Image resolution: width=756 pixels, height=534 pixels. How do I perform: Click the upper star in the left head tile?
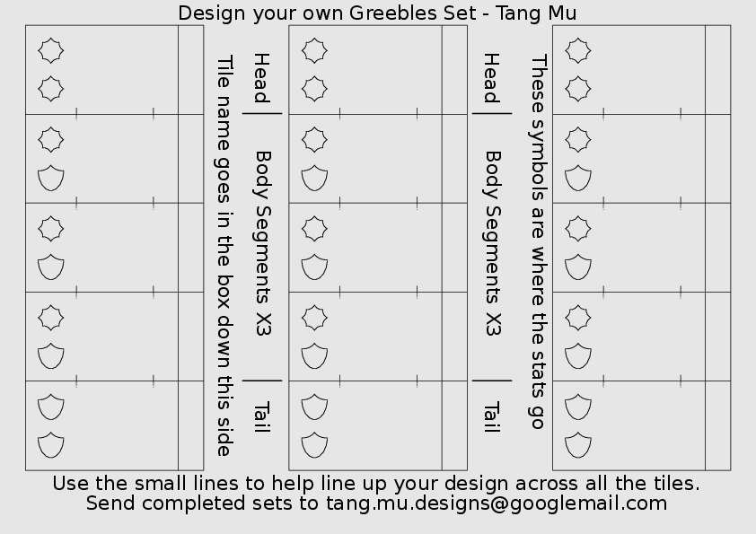tap(51, 50)
